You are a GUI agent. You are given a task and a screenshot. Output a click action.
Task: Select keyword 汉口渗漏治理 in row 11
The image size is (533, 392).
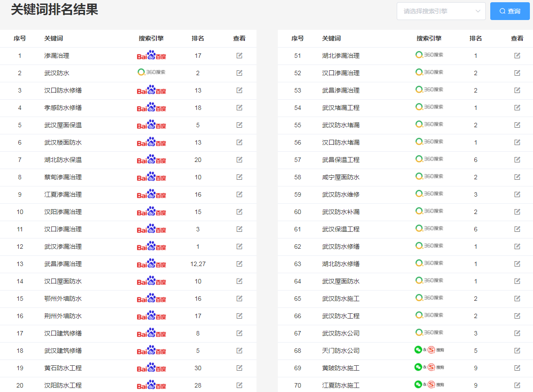(x=63, y=229)
